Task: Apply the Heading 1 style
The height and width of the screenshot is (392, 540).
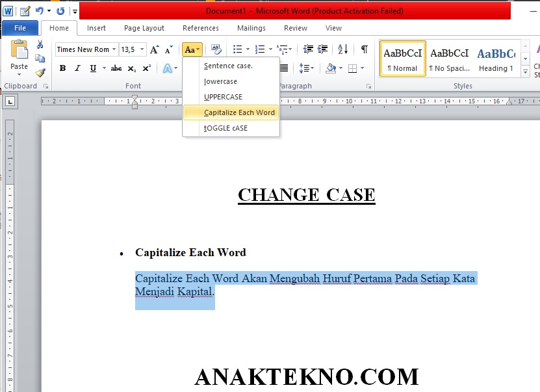Action: pos(496,59)
